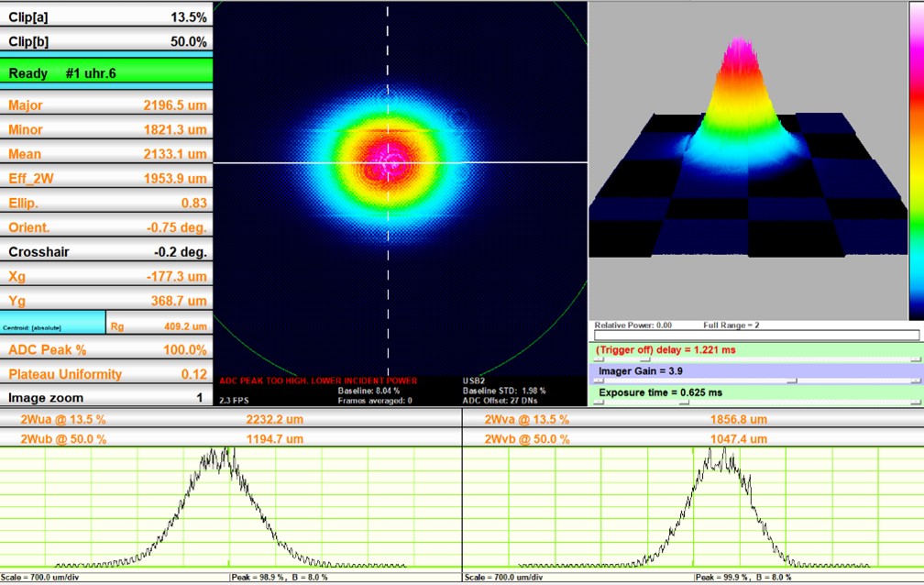Click the 2Wva @ 13.5% profile readout
Image resolution: width=924 pixels, height=585 pixels.
point(693,419)
